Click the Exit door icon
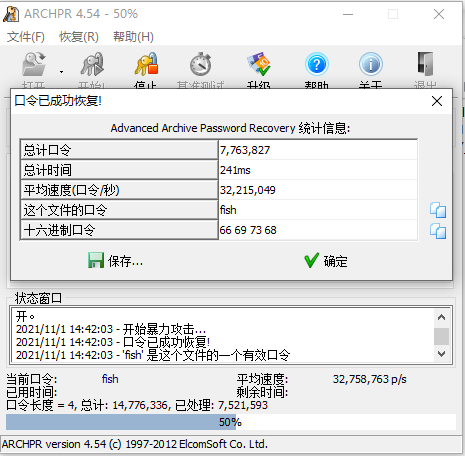This screenshot has width=465, height=456. pyautogui.click(x=425, y=64)
